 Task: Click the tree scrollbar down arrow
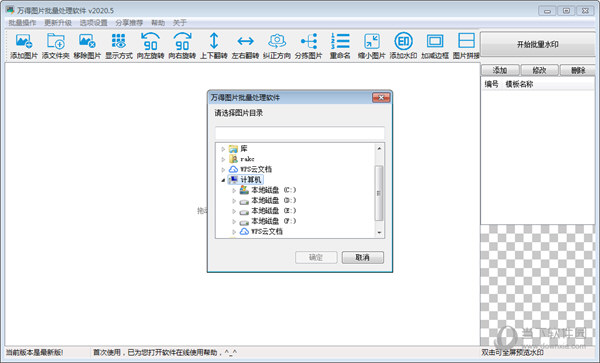click(379, 233)
